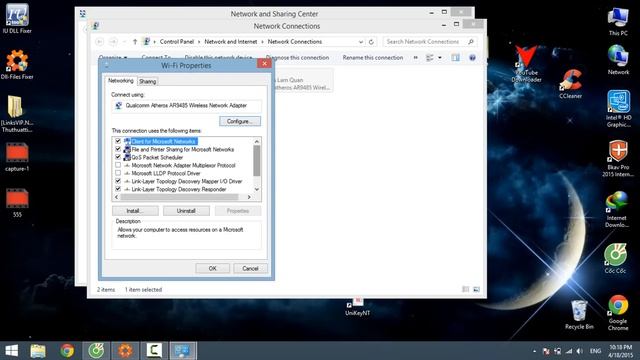This screenshot has height=360, width=640.
Task: Click OK in Wi-Fi Properties
Action: [213, 269]
